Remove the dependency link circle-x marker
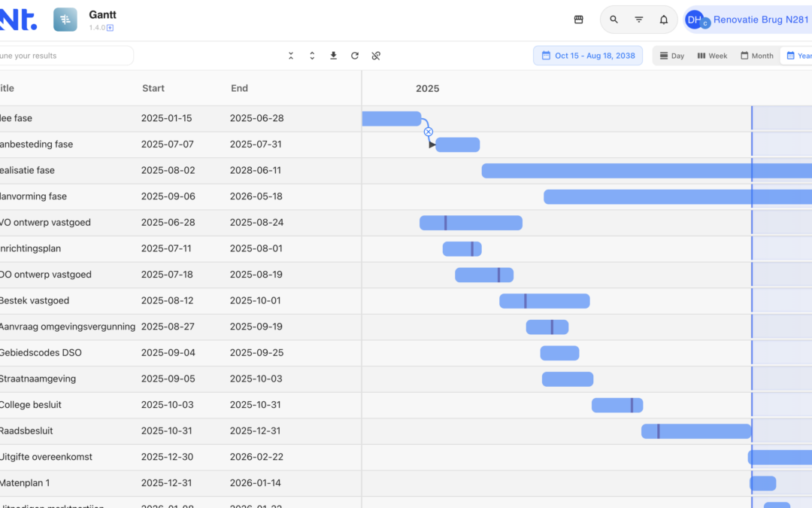 tap(429, 132)
